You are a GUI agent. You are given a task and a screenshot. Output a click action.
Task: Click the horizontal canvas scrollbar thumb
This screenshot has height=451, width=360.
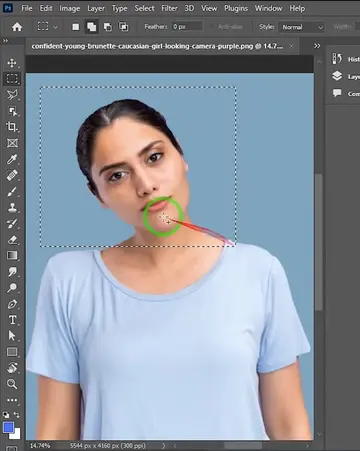pos(243,446)
